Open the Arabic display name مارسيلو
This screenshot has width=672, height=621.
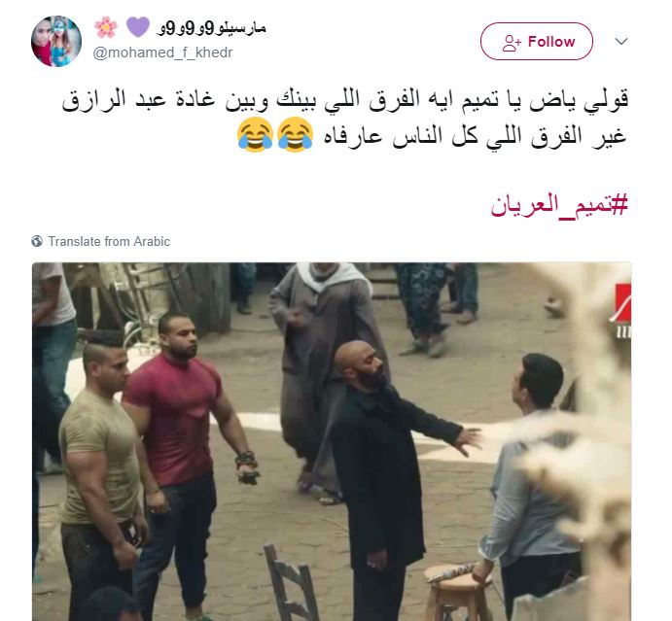212,28
